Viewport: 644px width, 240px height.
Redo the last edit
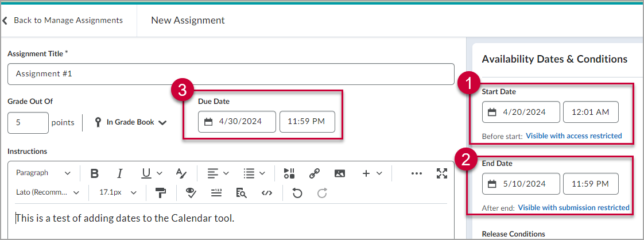(x=322, y=193)
